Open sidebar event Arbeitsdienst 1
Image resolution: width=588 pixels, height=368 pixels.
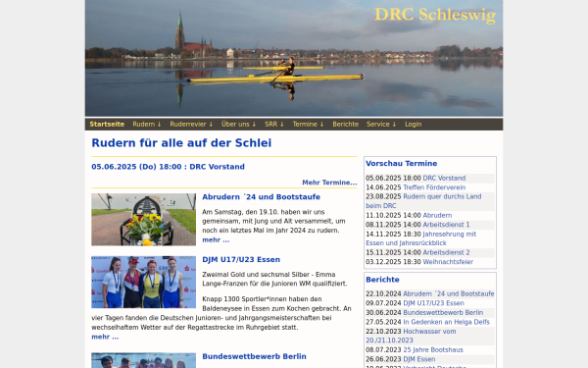pyautogui.click(x=446, y=225)
